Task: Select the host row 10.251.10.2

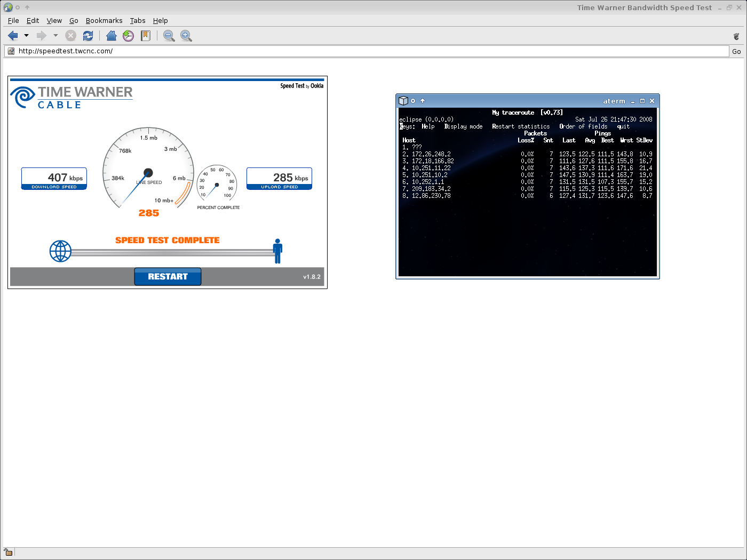Action: coord(527,175)
